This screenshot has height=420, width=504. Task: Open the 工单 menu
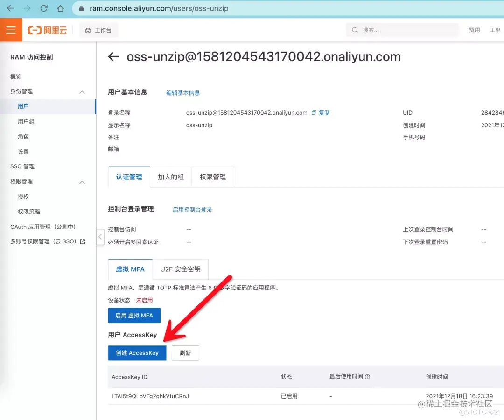(x=495, y=30)
